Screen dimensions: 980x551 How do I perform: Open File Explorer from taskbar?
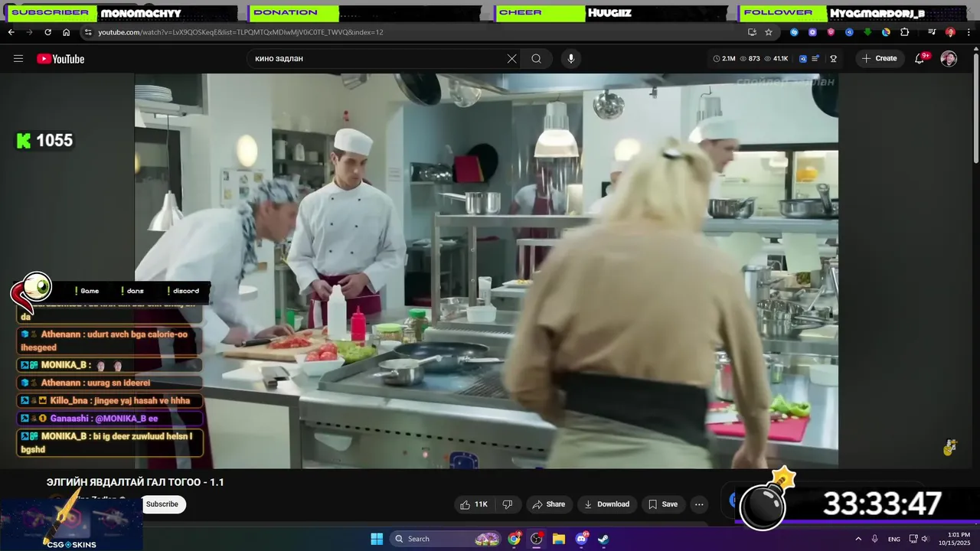pos(559,539)
